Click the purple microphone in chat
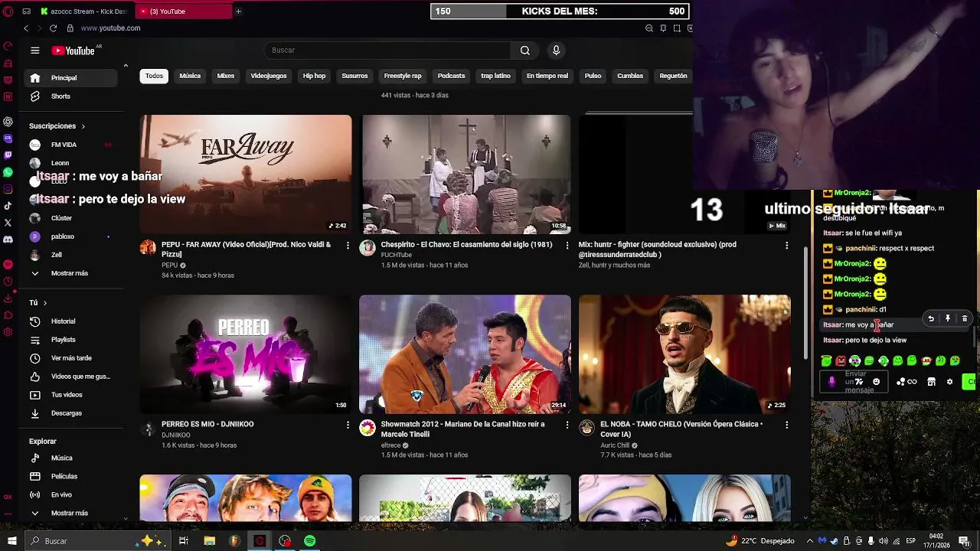 coord(832,382)
